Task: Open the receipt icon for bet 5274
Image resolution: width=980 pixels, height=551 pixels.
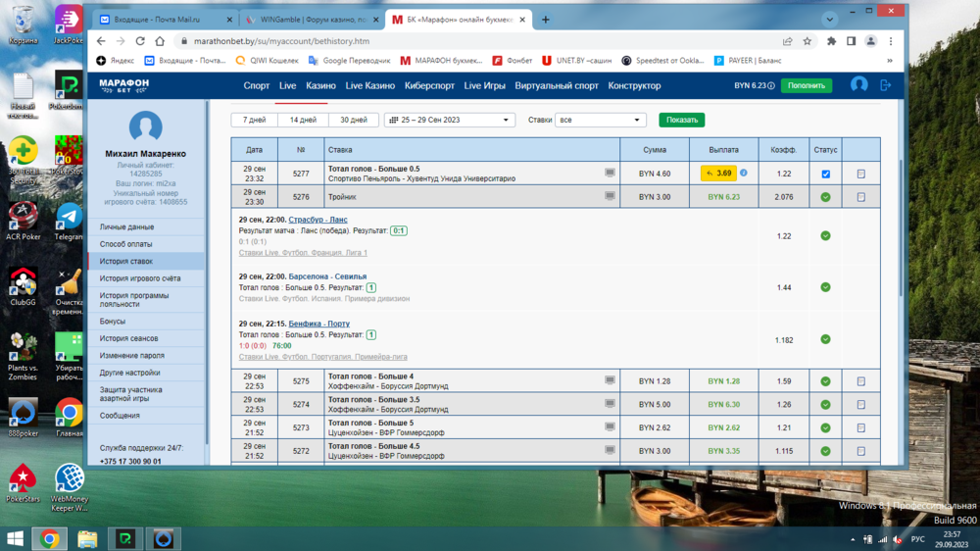Action: tap(860, 405)
